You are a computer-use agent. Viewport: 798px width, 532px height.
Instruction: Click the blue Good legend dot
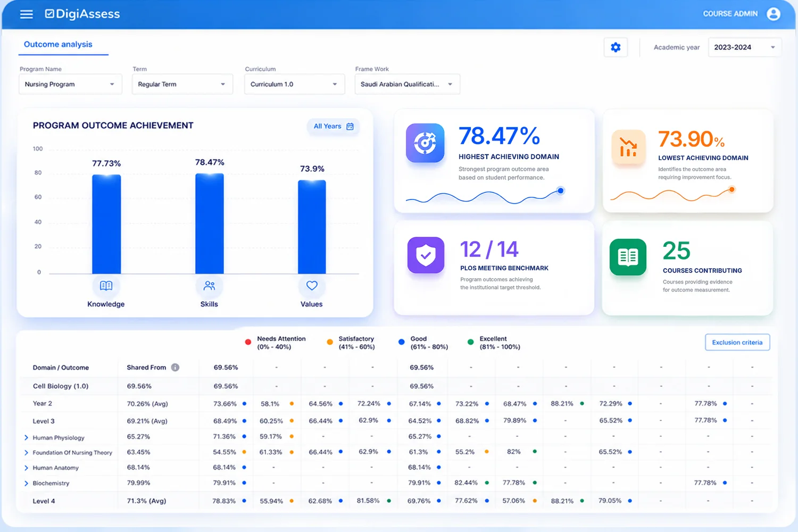[x=402, y=342]
